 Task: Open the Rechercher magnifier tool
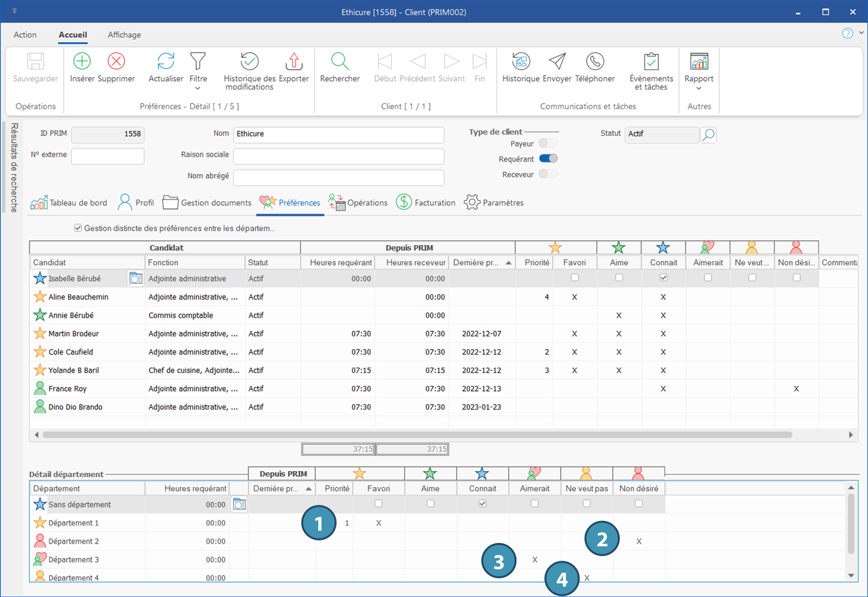pyautogui.click(x=339, y=62)
